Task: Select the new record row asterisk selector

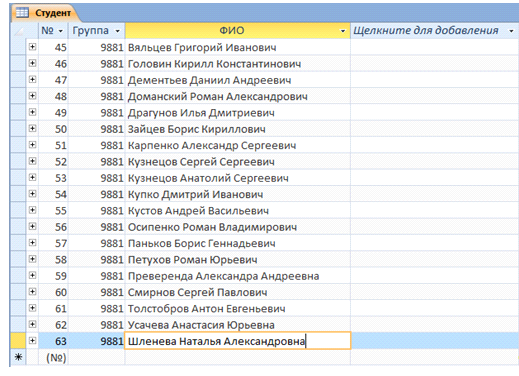Action: tap(18, 357)
